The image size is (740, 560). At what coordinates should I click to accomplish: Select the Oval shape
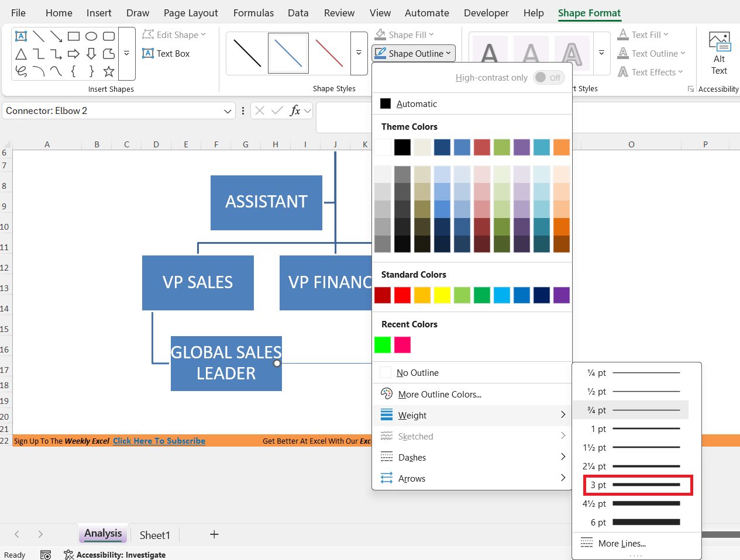click(x=91, y=36)
